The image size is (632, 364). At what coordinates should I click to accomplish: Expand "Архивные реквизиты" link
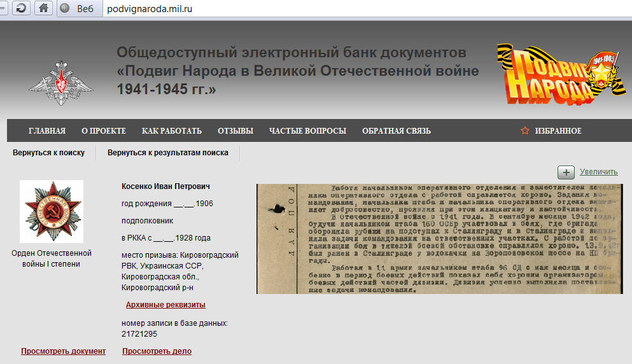tap(165, 305)
